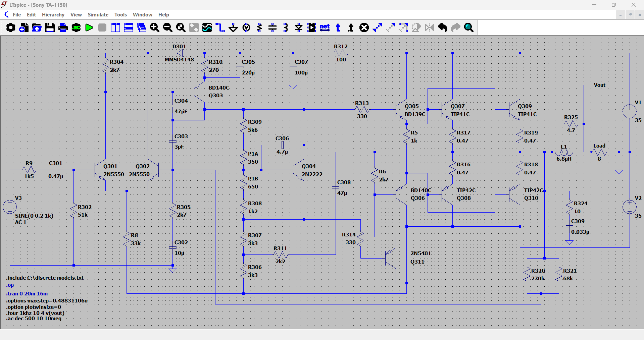Viewport: 644px width, 340px height.
Task: Activate the Duplicate tool
Action: pos(377,27)
